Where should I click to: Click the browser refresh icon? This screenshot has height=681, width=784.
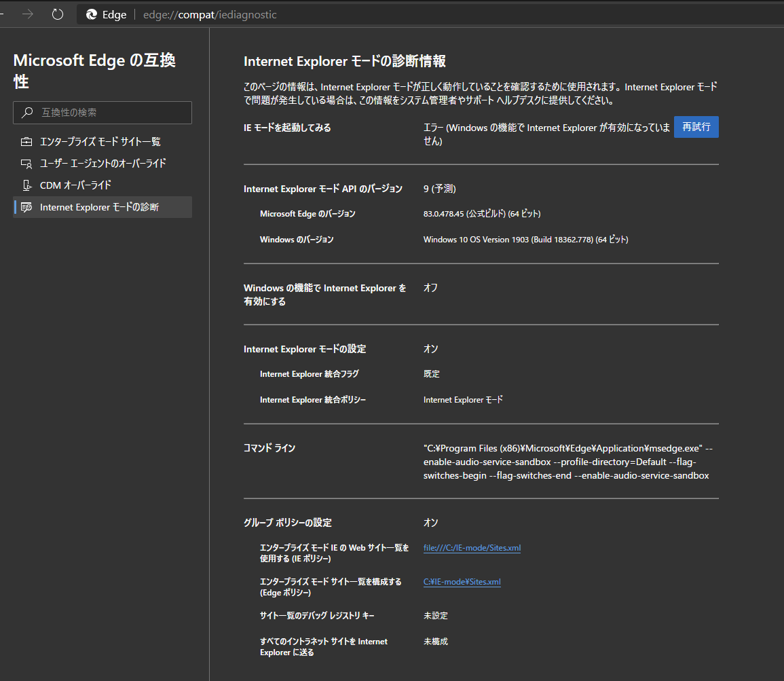click(x=58, y=14)
